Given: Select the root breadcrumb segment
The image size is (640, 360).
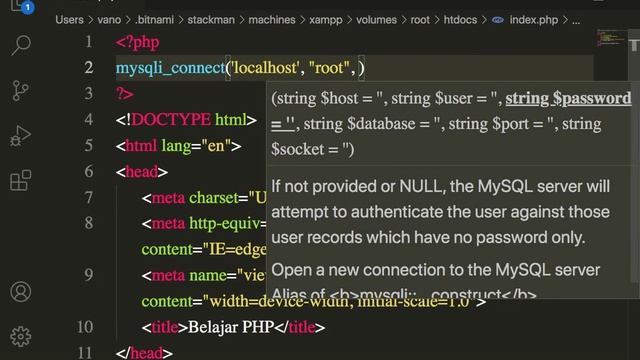Looking at the screenshot, I should pos(420,20).
